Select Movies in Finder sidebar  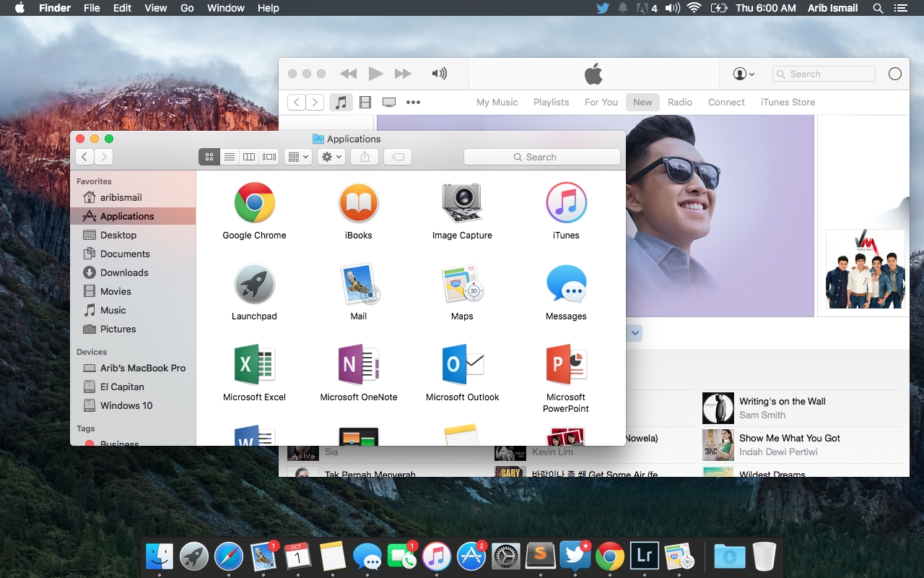[x=133, y=291]
